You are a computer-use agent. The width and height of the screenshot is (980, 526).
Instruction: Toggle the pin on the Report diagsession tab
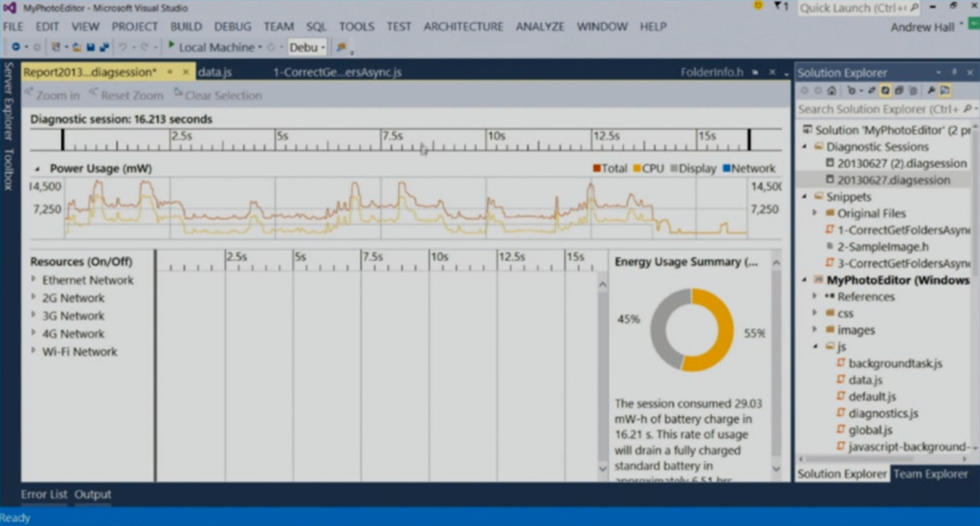[x=170, y=73]
